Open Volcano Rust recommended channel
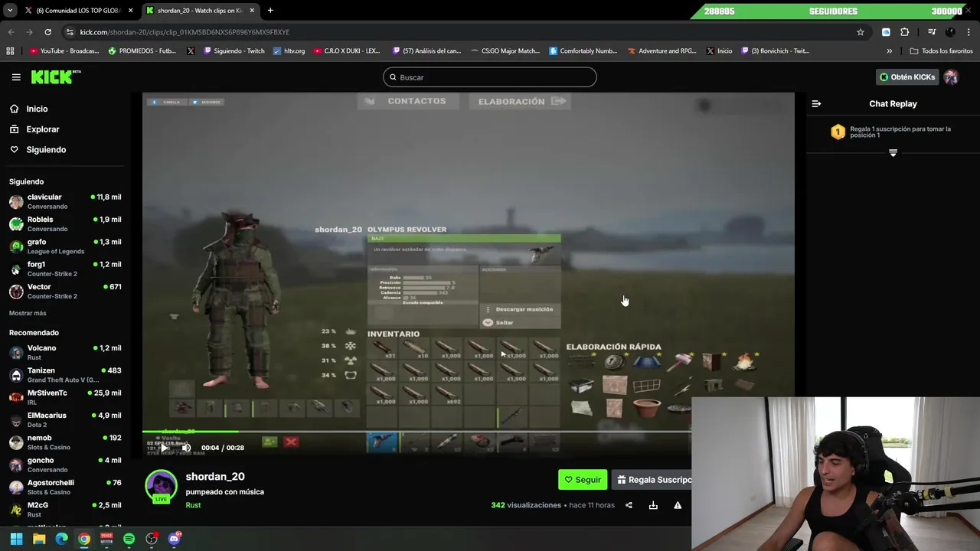Image resolution: width=980 pixels, height=551 pixels. click(65, 352)
